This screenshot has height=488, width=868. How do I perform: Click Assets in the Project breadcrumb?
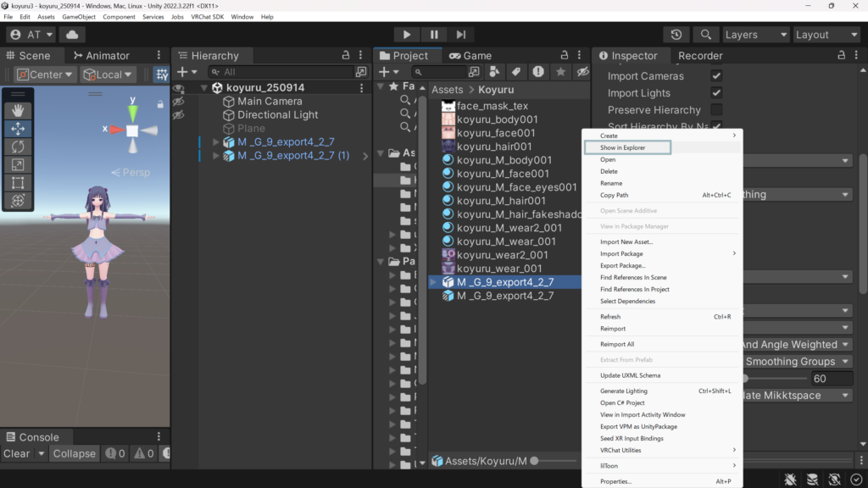(x=448, y=90)
